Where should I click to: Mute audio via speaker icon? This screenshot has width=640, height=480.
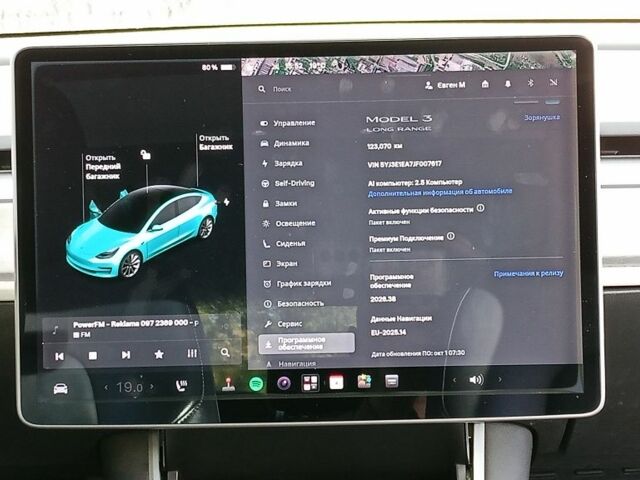point(476,380)
